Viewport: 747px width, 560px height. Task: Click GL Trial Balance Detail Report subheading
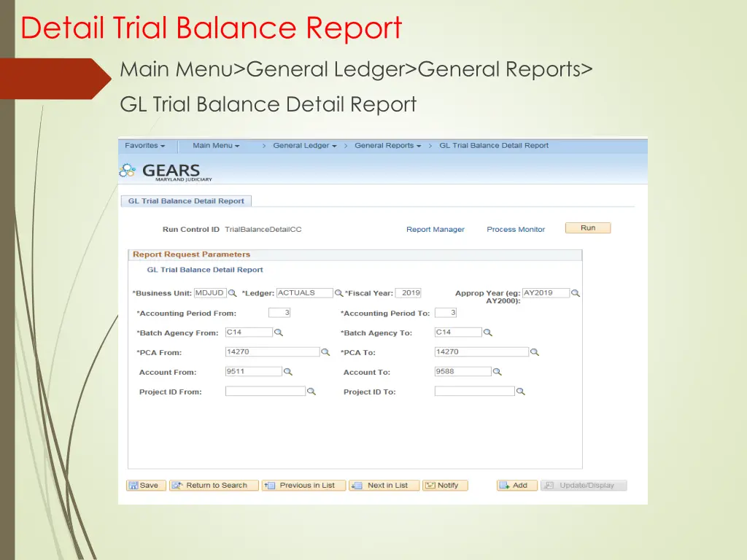(205, 270)
